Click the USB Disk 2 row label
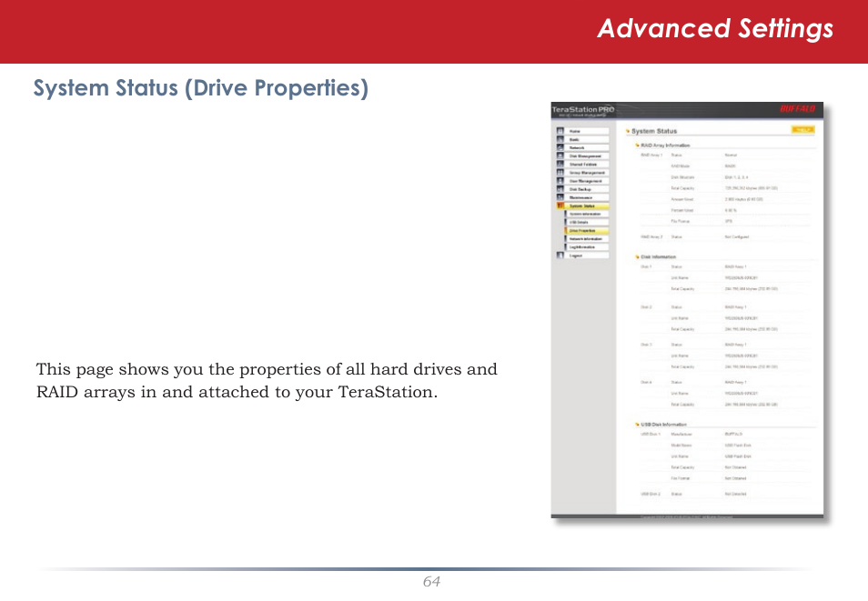The width and height of the screenshot is (868, 601). coord(651,495)
